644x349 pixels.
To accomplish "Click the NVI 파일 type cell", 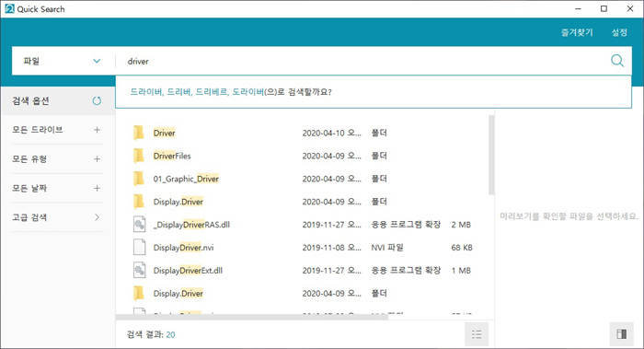I will [387, 248].
